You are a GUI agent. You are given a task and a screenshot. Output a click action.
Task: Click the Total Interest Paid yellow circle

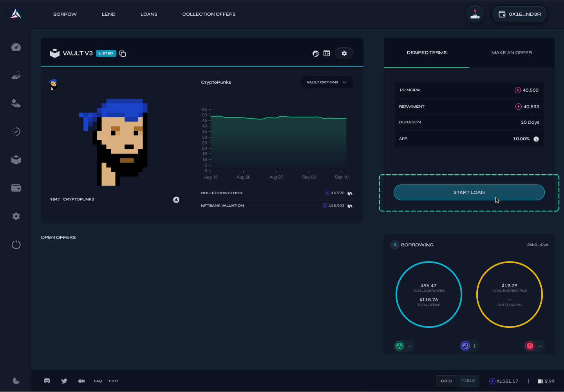tap(510, 294)
